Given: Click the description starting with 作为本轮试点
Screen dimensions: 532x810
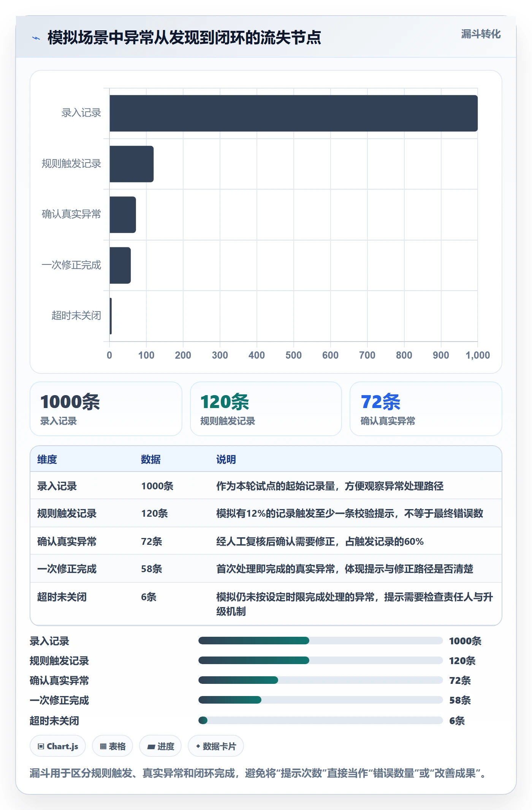Looking at the screenshot, I should (x=330, y=486).
